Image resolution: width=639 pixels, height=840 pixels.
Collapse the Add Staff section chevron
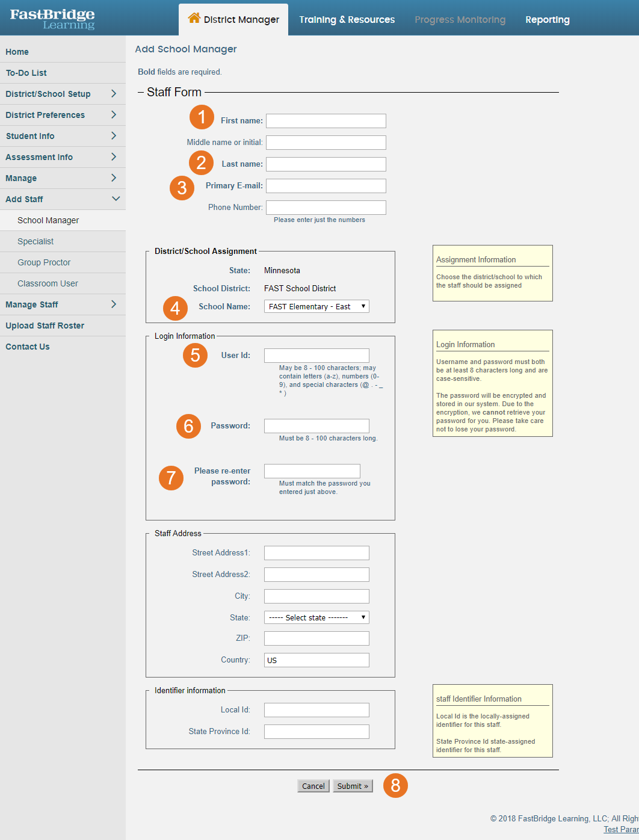coord(116,199)
